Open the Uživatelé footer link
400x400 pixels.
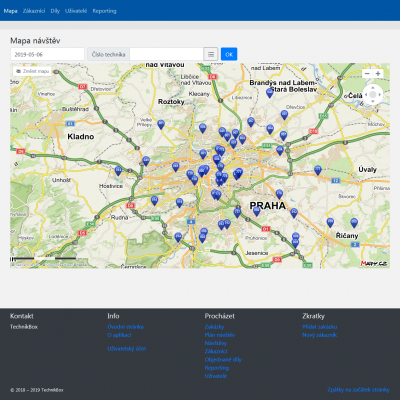(x=216, y=376)
